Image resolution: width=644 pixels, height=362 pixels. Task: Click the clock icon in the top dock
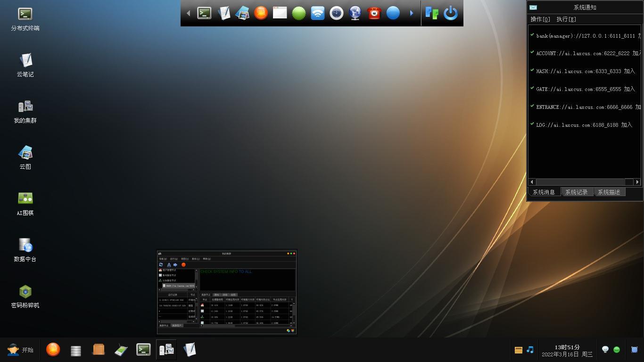[x=336, y=13]
